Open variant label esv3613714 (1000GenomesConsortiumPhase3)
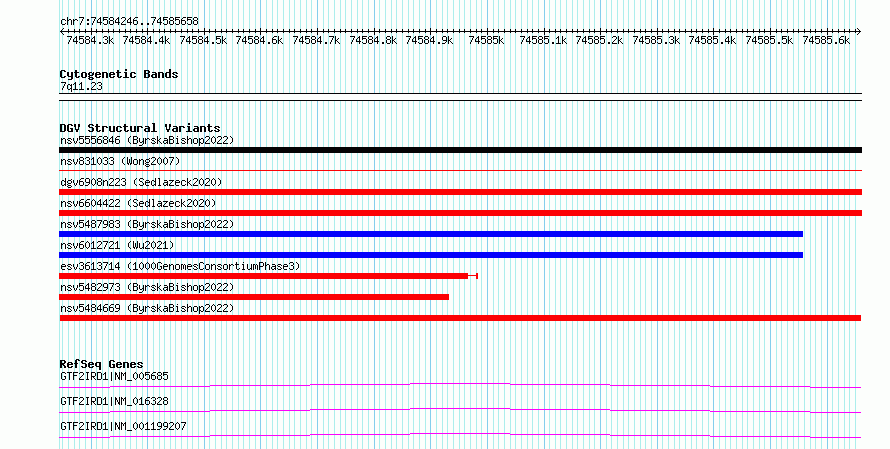The image size is (890, 449). point(180,266)
